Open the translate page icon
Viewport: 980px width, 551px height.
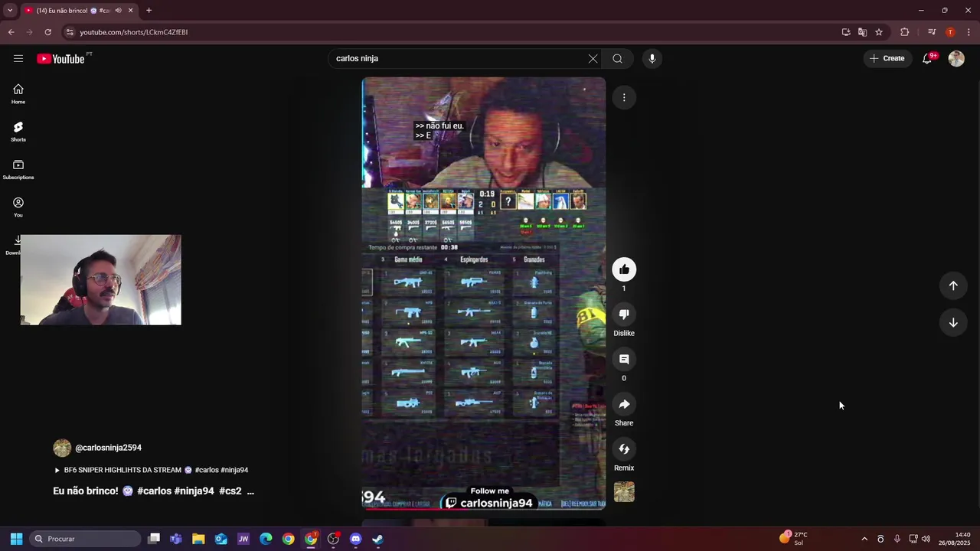pyautogui.click(x=862, y=32)
